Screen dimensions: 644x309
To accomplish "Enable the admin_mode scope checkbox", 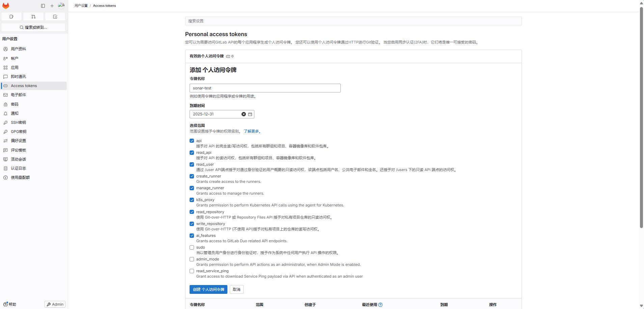I will point(192,259).
